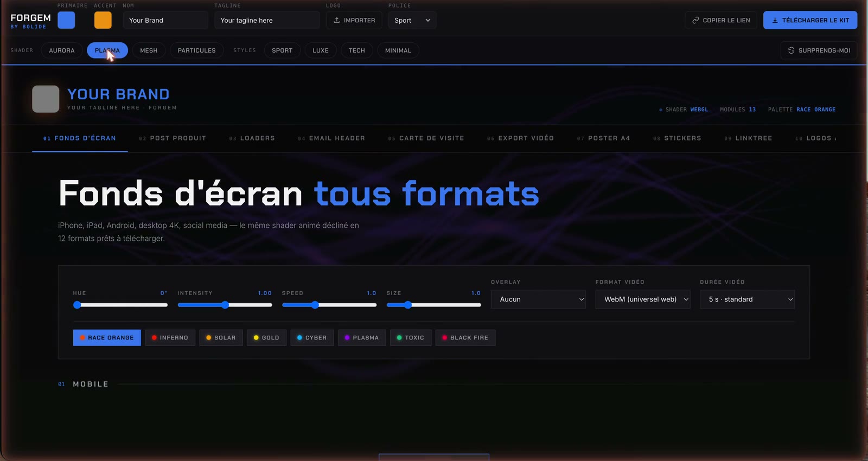Click the orange Accent color swatch

coord(103,20)
